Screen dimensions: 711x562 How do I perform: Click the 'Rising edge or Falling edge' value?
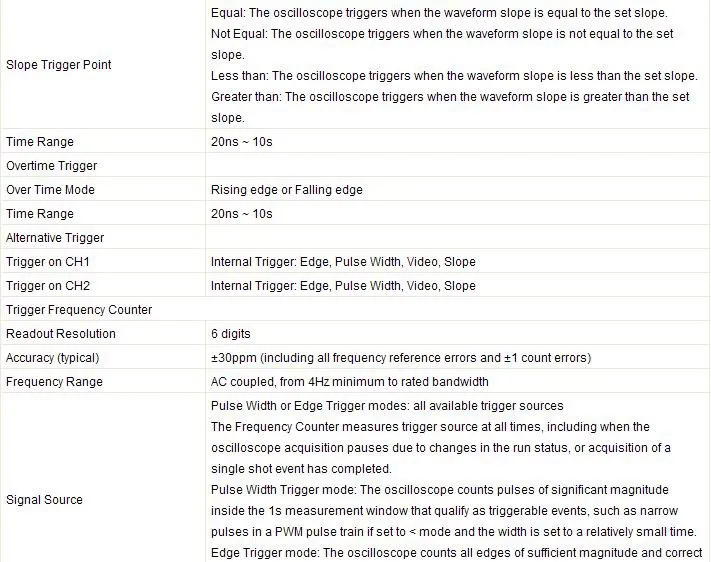tap(286, 190)
